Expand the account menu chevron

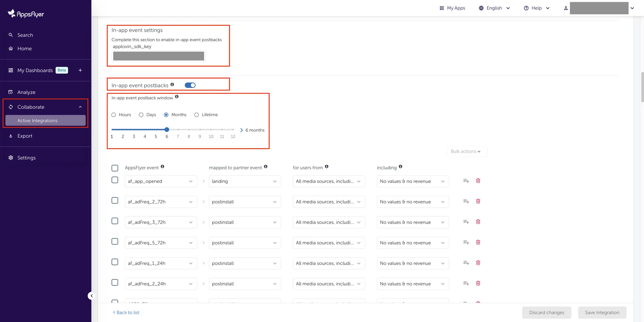point(632,8)
